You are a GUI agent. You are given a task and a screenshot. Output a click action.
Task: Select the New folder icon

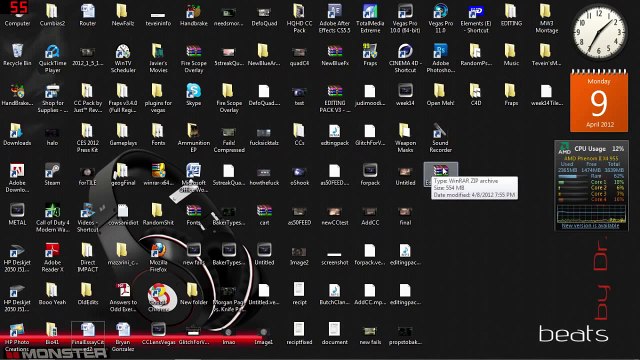193,294
